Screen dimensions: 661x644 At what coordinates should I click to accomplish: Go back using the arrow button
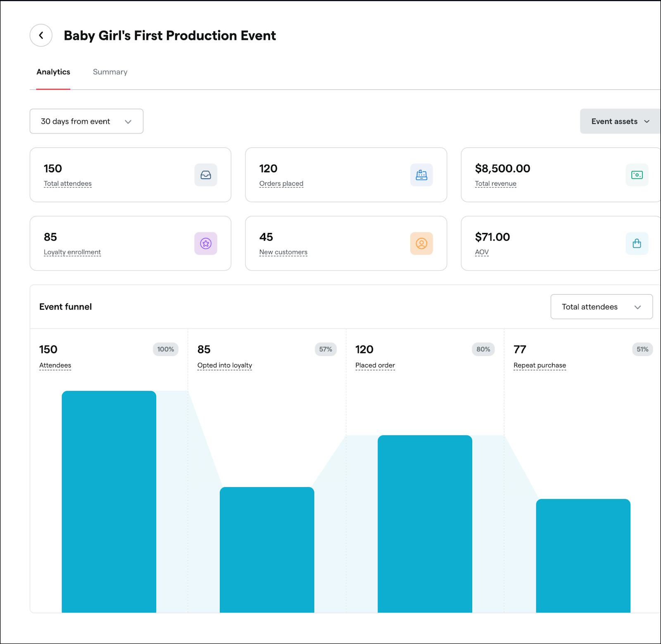point(41,36)
